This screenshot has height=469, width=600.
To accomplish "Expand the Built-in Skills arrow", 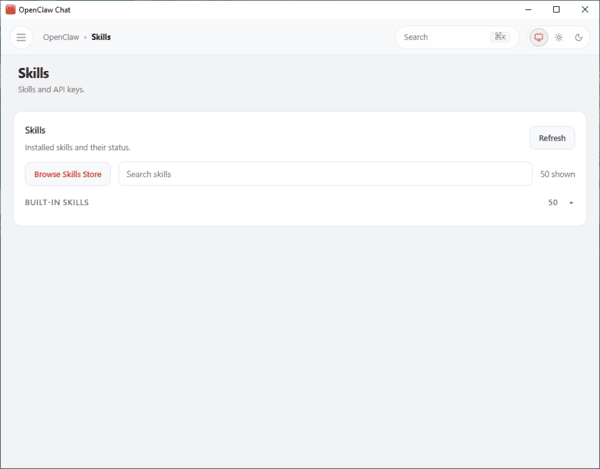I will coord(572,203).
